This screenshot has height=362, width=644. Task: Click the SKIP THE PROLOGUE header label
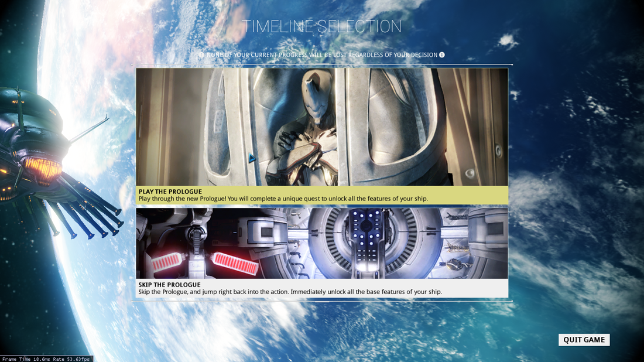point(170,285)
